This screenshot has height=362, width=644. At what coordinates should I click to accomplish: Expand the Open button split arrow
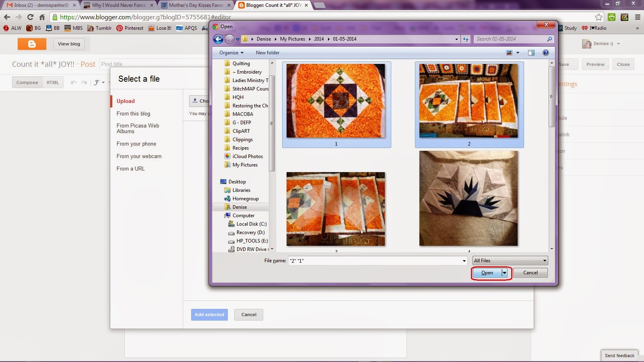[504, 273]
